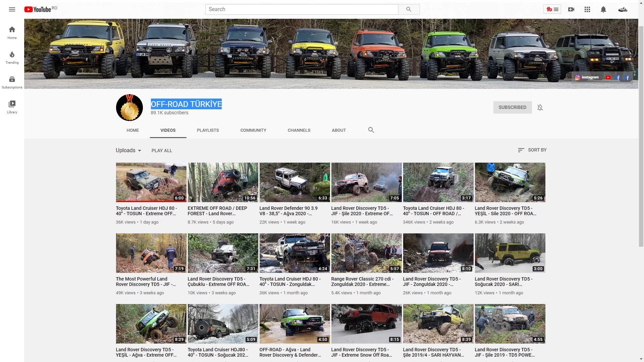Open Toyota Land Cruiser HDJ 80 TOSUN Extreme title
644x362 pixels.
147,211
